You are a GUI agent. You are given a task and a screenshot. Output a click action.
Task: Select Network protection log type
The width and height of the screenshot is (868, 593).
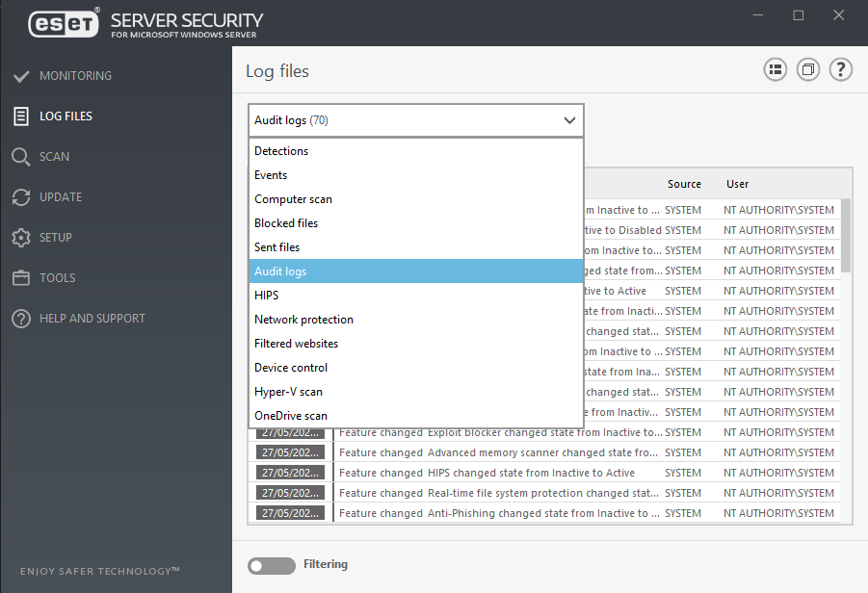coord(416,320)
